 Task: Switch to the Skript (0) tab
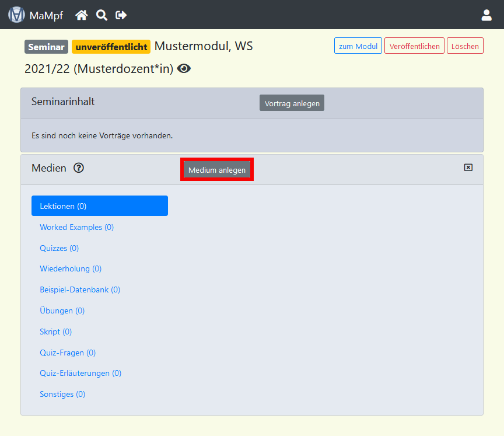[55, 332]
